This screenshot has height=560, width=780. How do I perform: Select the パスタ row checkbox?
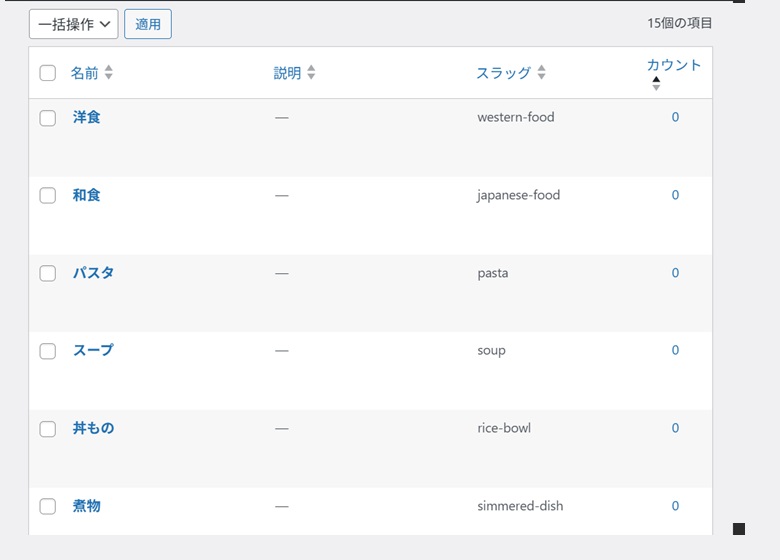point(47,273)
